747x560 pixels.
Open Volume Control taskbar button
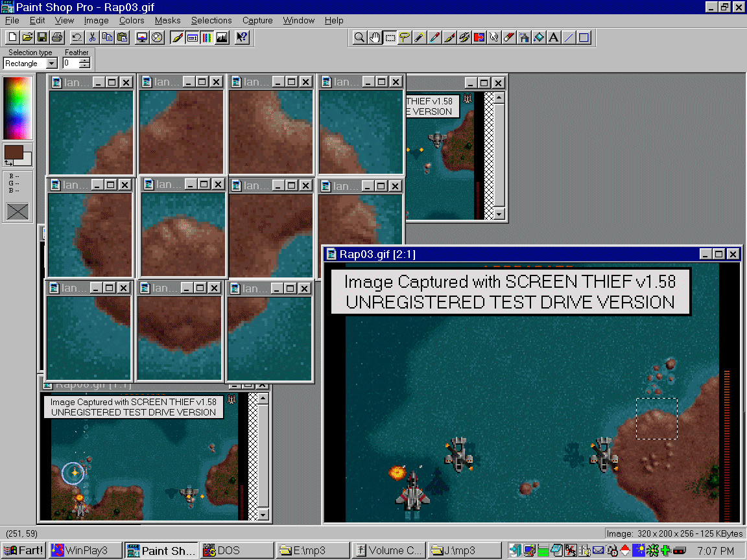(389, 550)
